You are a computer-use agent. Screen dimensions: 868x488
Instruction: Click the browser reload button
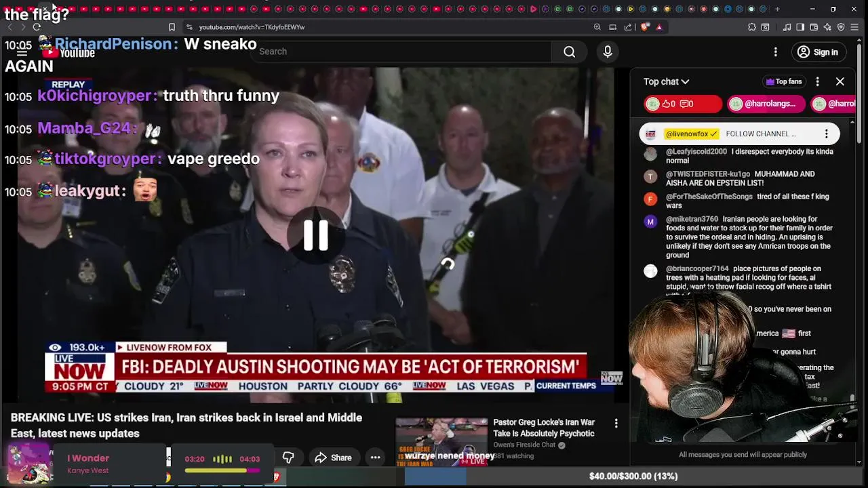pyautogui.click(x=37, y=27)
